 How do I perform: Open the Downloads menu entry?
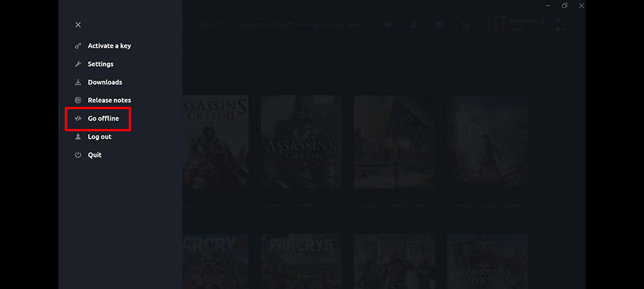point(98,82)
